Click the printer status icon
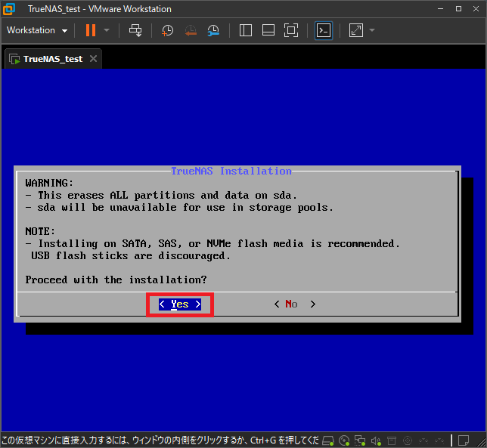Image resolution: width=487 pixels, height=448 pixels. (392, 440)
